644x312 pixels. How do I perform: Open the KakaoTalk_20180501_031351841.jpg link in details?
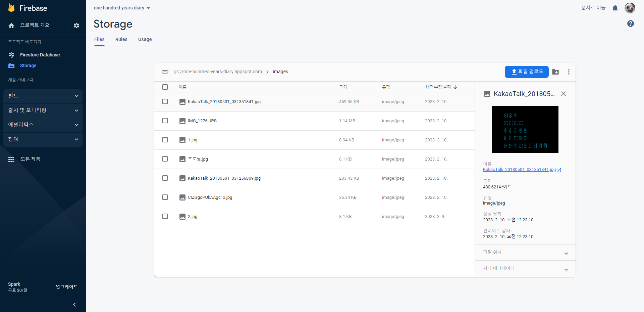(519, 170)
